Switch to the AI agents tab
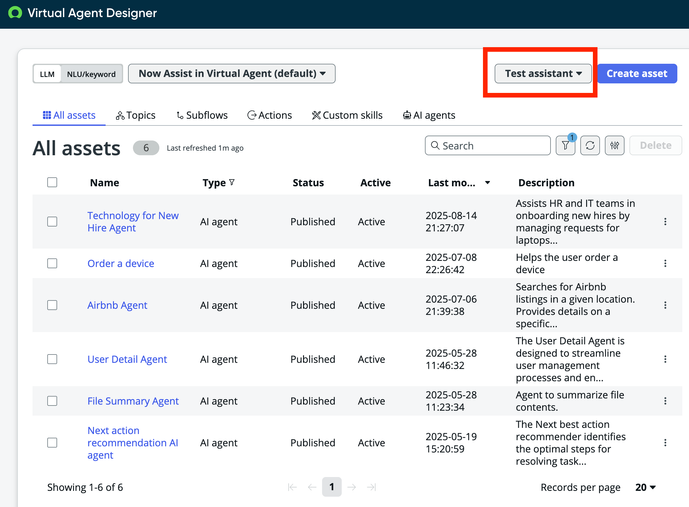This screenshot has width=689, height=507. point(428,115)
